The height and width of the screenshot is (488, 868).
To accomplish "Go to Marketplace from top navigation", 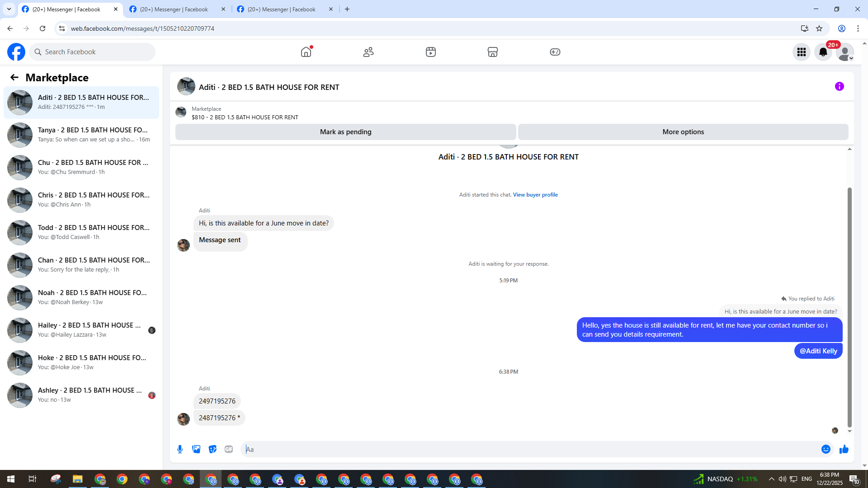I will click(492, 52).
